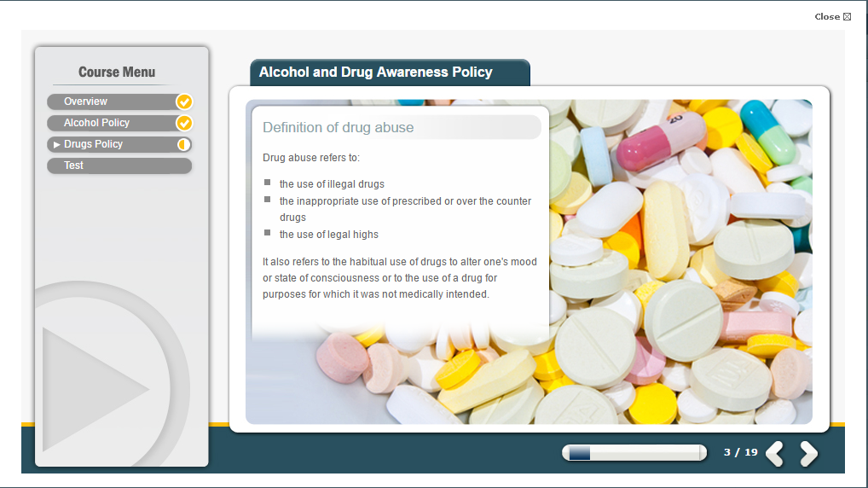Open the Test section
The height and width of the screenshot is (488, 868).
click(x=119, y=166)
